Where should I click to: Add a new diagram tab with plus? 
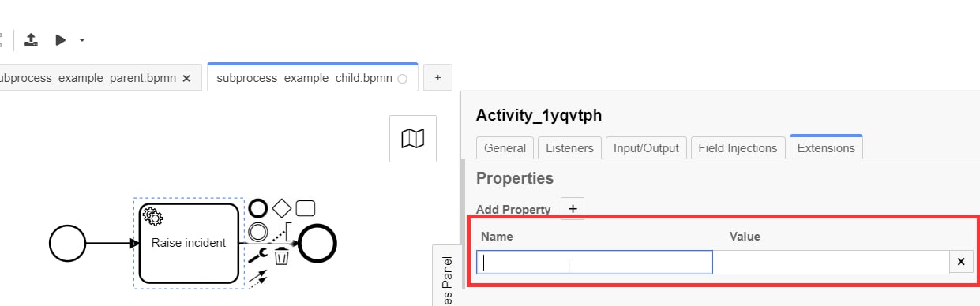pos(437,78)
